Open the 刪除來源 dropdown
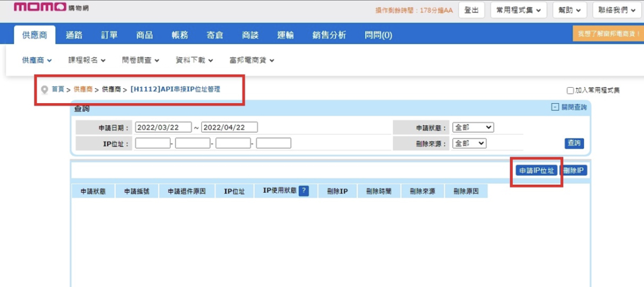 (469, 143)
